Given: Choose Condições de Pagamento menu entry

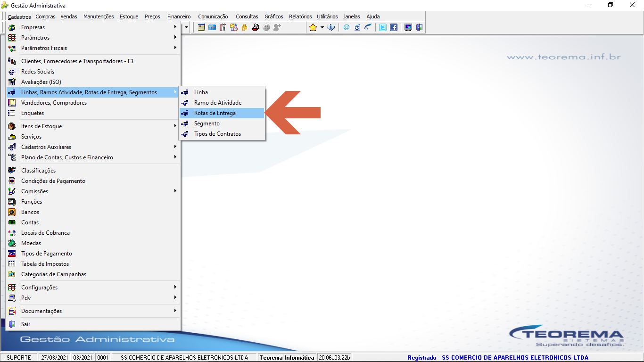Looking at the screenshot, I should point(93,181).
